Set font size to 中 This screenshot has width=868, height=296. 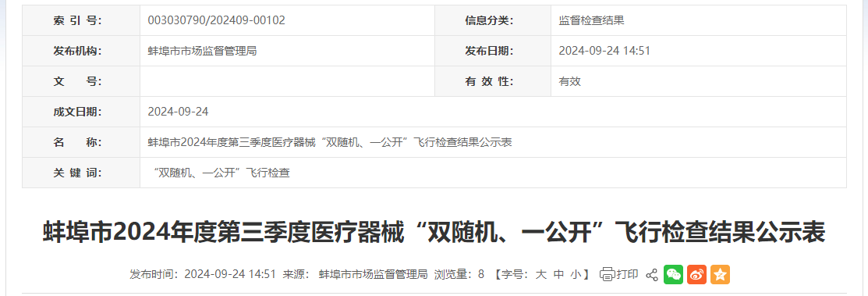pos(558,274)
